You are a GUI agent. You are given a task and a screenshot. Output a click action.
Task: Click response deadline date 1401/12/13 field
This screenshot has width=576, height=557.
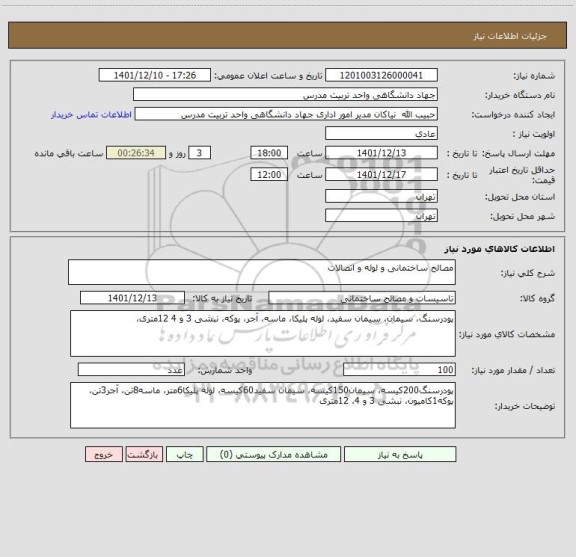pyautogui.click(x=381, y=152)
